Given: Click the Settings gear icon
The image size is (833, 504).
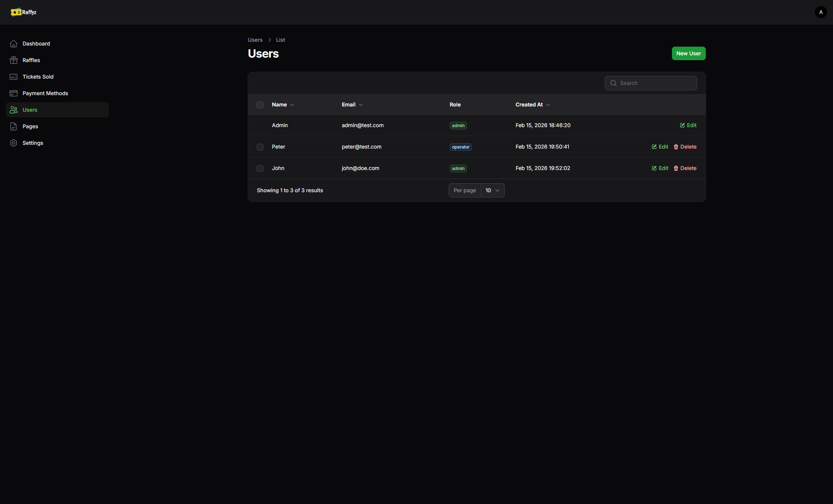Looking at the screenshot, I should click(x=14, y=143).
